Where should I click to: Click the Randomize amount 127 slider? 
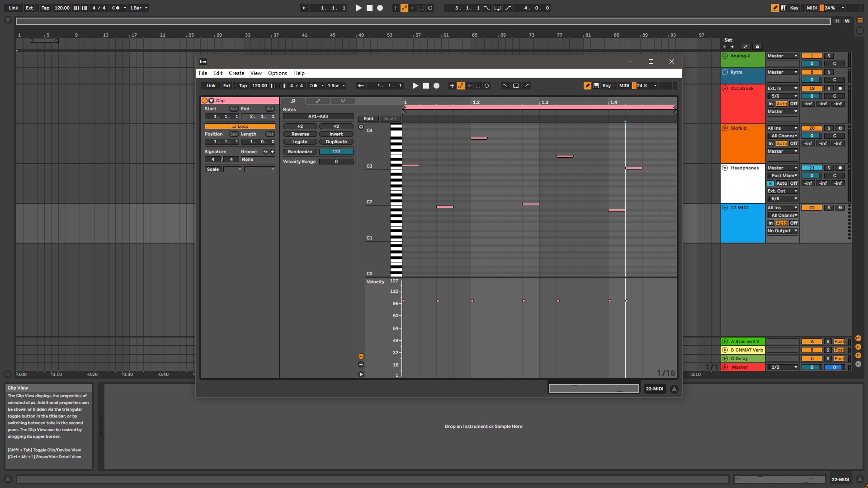pyautogui.click(x=336, y=152)
